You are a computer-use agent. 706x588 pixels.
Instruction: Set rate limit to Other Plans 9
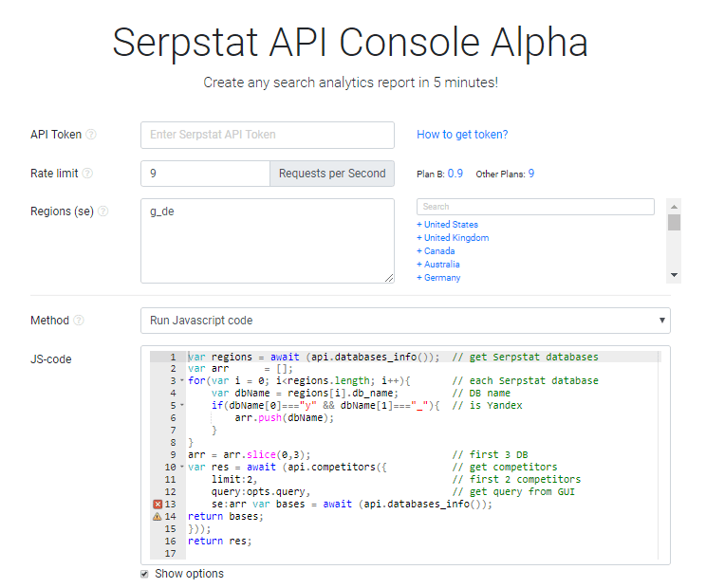(531, 174)
